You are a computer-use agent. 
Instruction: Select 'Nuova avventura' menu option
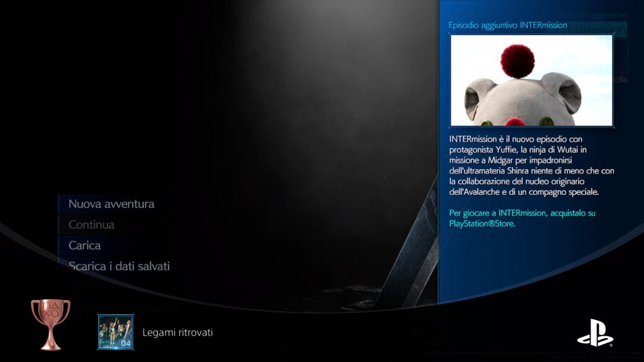(x=111, y=204)
